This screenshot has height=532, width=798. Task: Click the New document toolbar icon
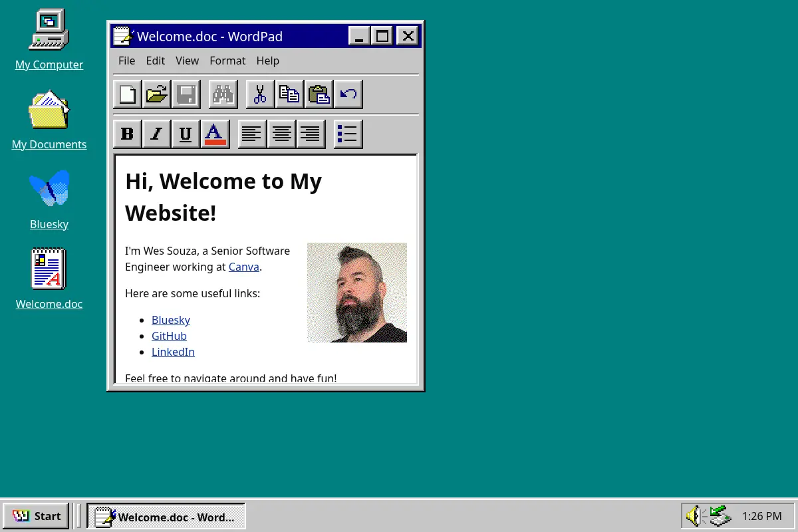pos(128,94)
